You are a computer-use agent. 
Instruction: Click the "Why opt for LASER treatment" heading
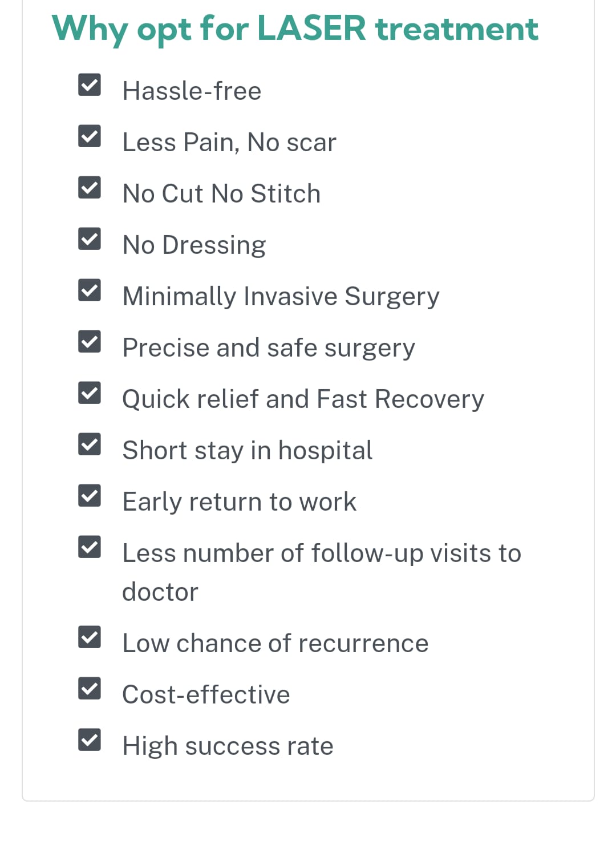tap(295, 29)
